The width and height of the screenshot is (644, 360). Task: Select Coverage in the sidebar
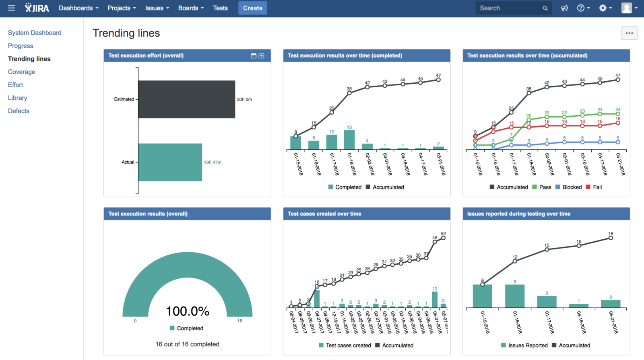22,72
